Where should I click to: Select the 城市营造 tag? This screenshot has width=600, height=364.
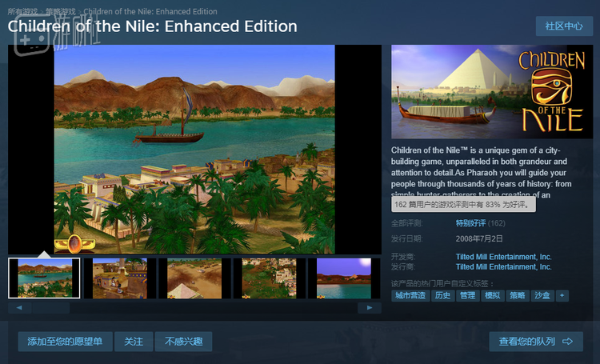click(x=410, y=295)
